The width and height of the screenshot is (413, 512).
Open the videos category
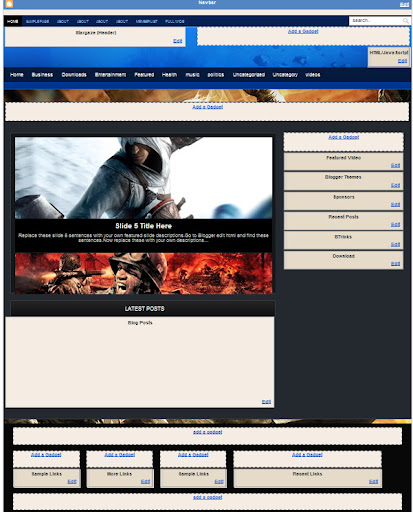[x=313, y=75]
